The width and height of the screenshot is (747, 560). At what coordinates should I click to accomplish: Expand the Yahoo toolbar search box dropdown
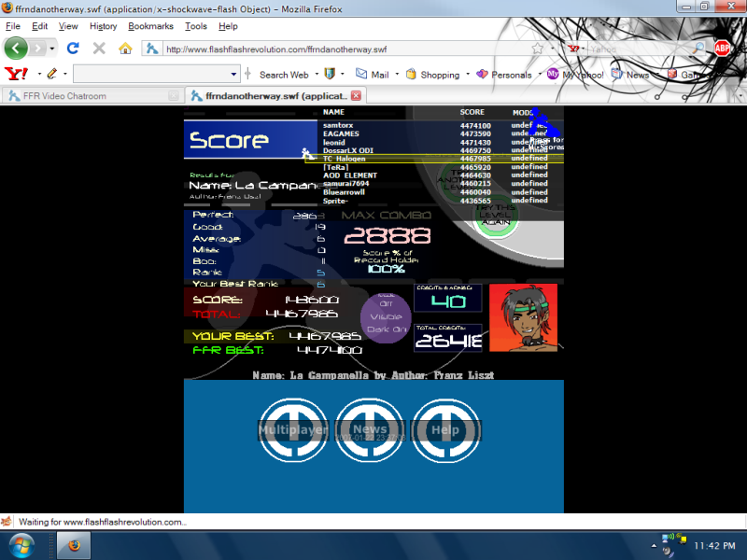click(234, 74)
